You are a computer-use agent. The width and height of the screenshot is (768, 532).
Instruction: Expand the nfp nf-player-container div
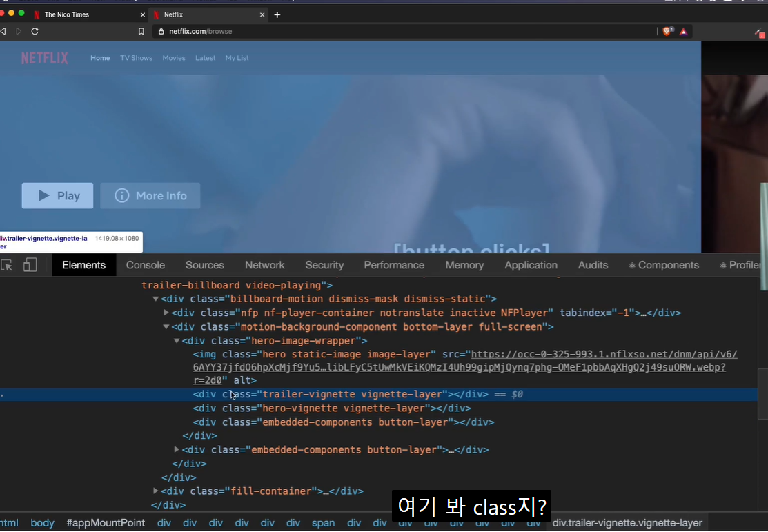(166, 312)
